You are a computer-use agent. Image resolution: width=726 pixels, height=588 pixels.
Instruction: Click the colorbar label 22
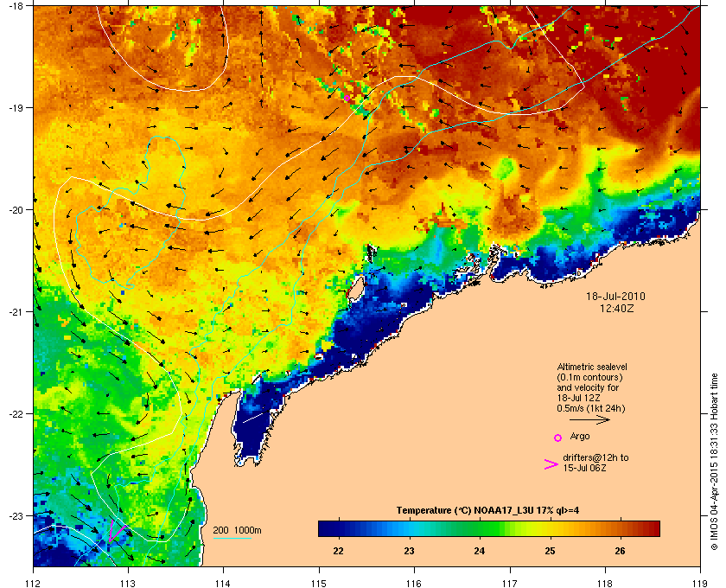(339, 551)
